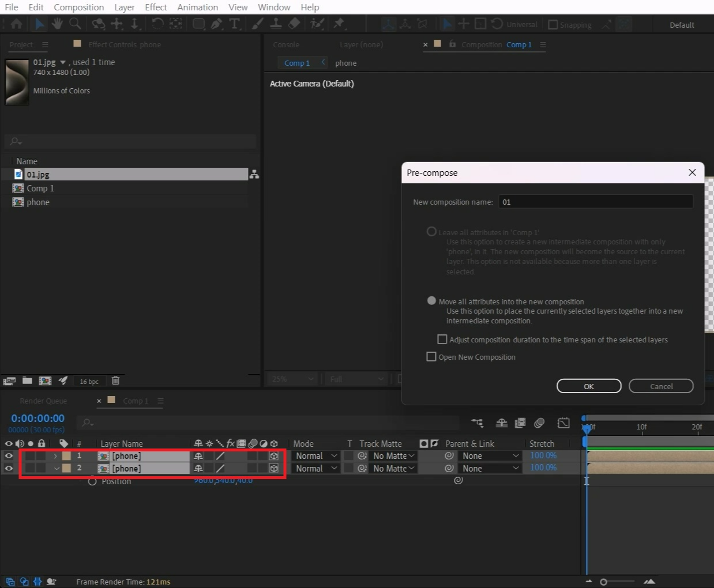Click label color swatch of layer 2
The height and width of the screenshot is (588, 714).
66,468
